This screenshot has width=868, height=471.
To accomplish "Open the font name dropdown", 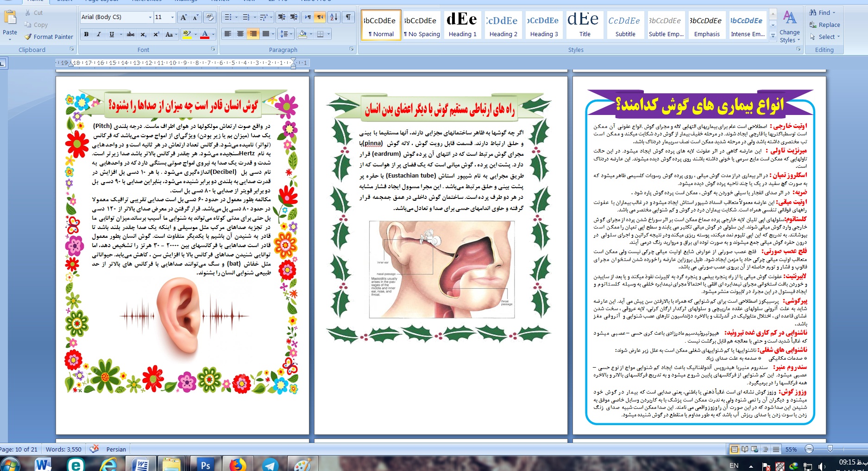I will pyautogui.click(x=150, y=17).
